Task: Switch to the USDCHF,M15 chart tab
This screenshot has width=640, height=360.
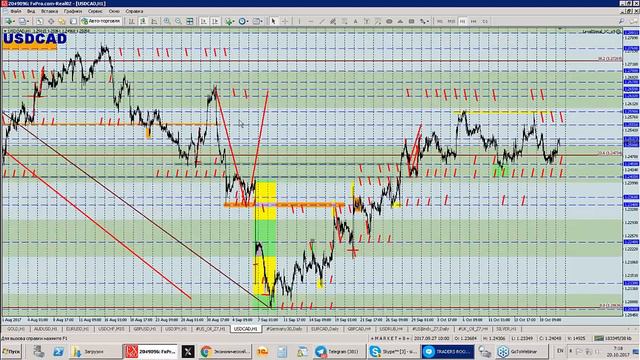Action: pos(111,329)
